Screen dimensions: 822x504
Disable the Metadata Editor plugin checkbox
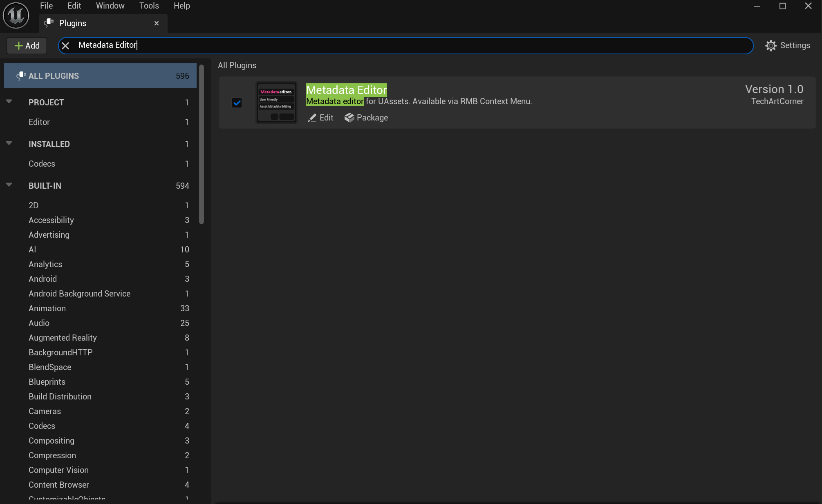click(237, 103)
